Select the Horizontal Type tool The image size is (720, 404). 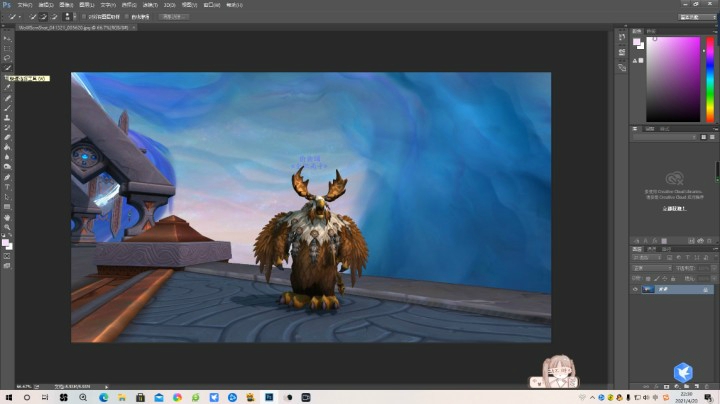(7, 187)
